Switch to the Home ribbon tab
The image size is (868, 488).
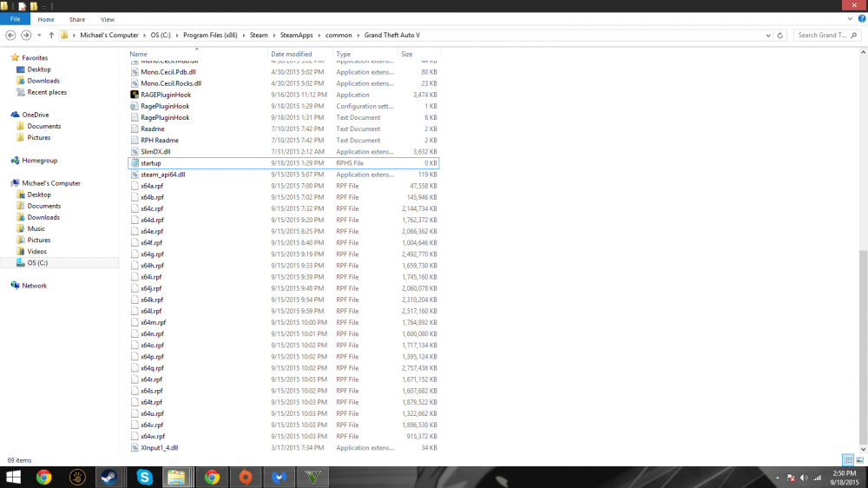46,19
